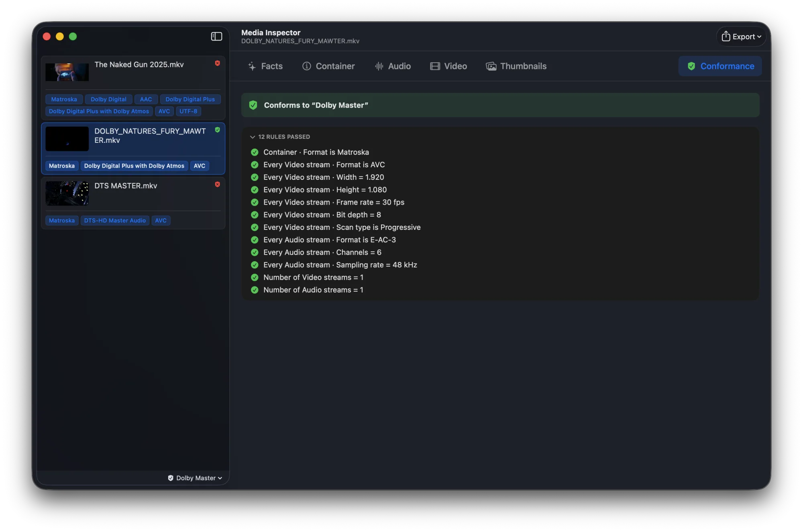
Task: Click the DTS-HD Master Audio tag
Action: pos(115,220)
